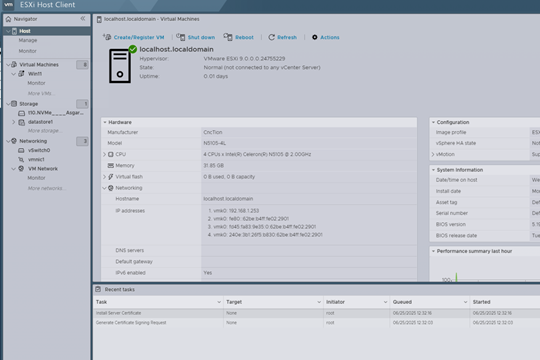Image resolution: width=540 pixels, height=360 pixels.
Task: Click the More storage link
Action: click(x=45, y=131)
